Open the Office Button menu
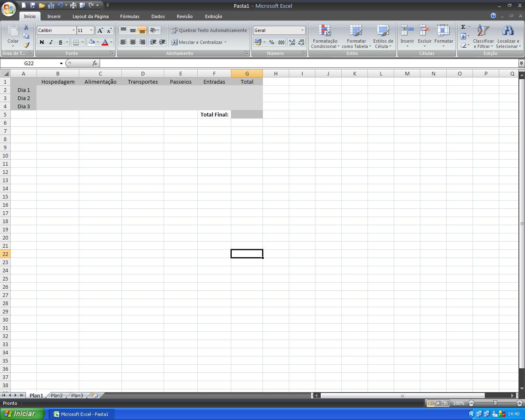Viewport: 525px width, 420px height. (x=9, y=8)
